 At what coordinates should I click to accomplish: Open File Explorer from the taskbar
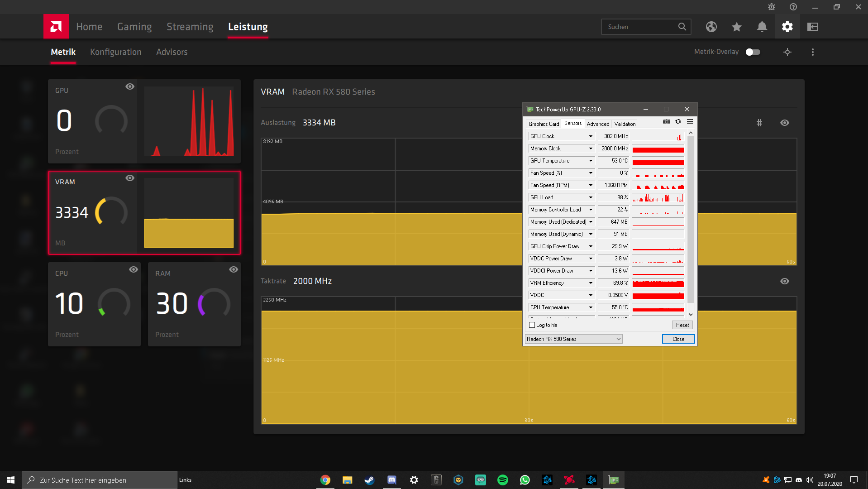click(347, 480)
